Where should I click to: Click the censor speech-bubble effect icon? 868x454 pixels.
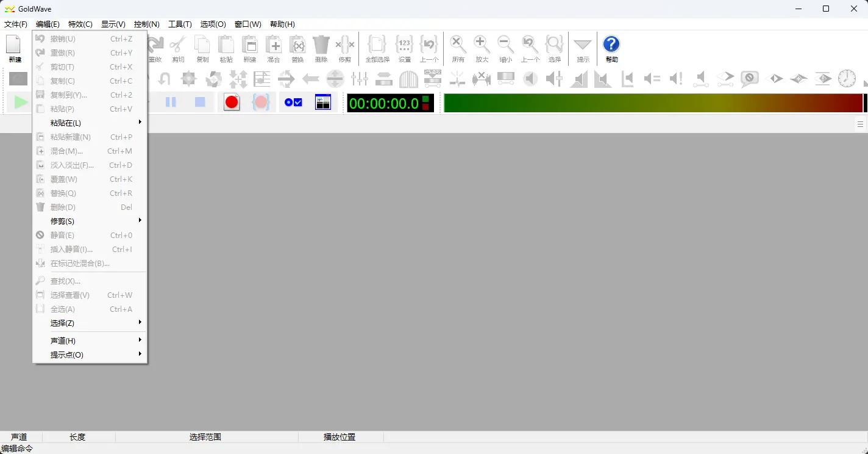point(749,78)
